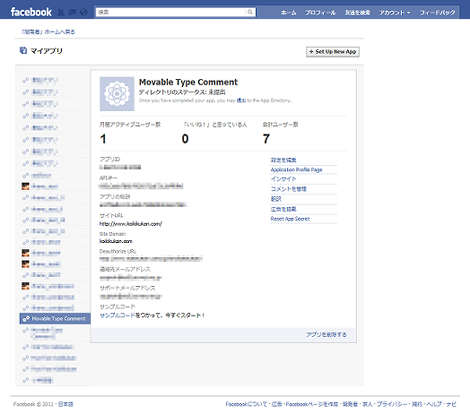Click Reset App Secret link

point(290,219)
